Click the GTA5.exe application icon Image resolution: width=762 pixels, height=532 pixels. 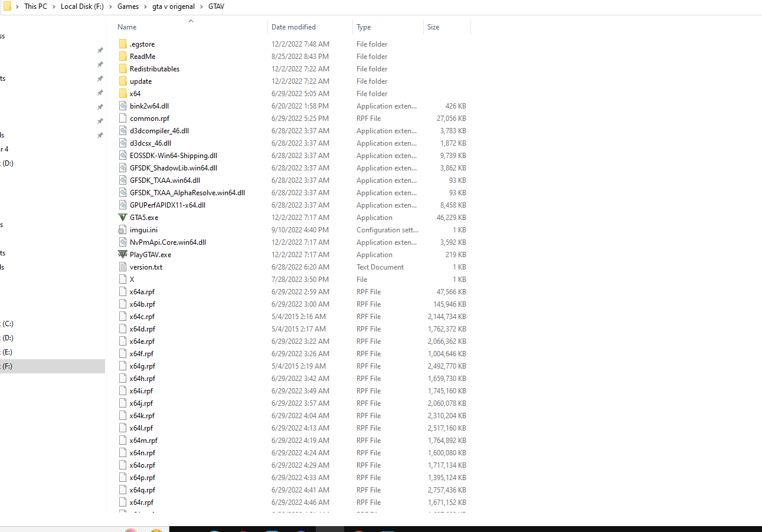[x=123, y=217]
